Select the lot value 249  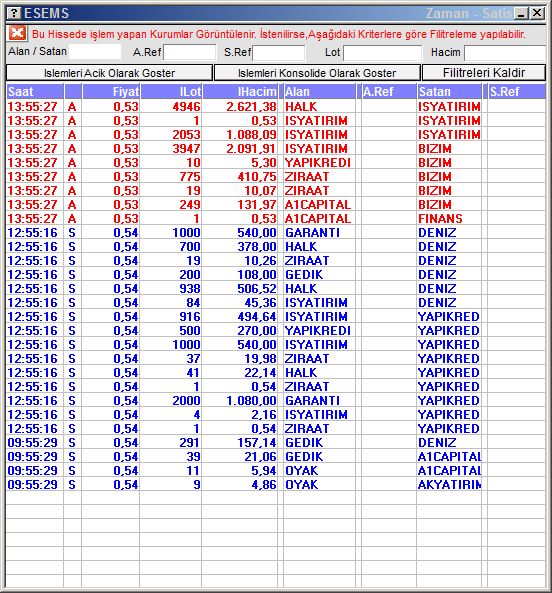click(x=190, y=205)
